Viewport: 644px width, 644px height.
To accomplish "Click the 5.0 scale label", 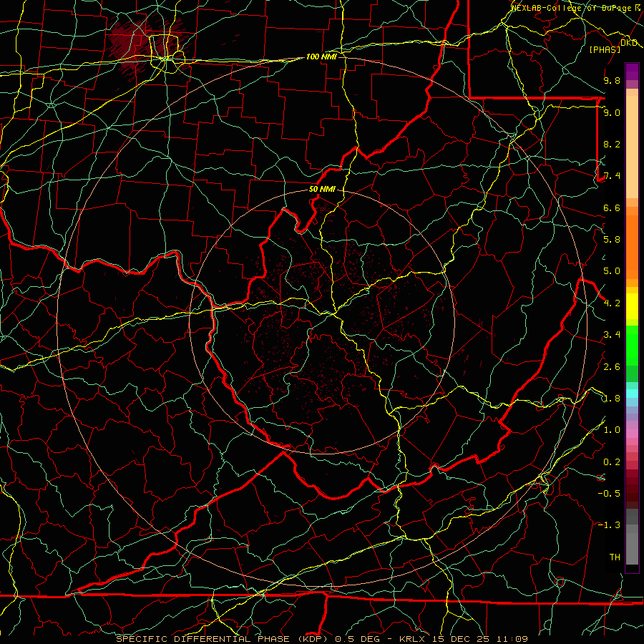I will click(x=612, y=271).
